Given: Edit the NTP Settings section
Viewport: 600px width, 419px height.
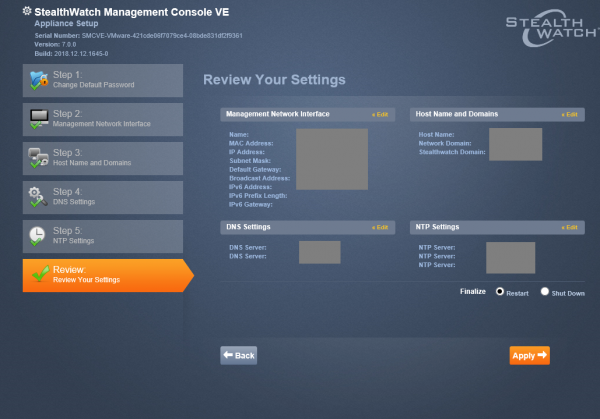Looking at the screenshot, I should pyautogui.click(x=568, y=228).
